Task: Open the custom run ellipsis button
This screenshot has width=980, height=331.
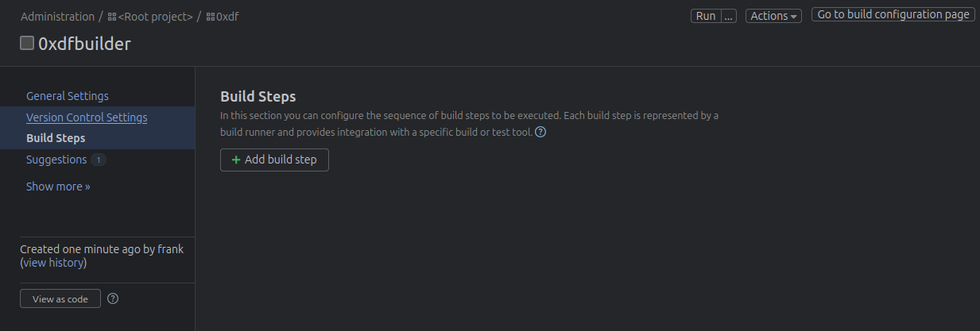Action: (x=729, y=16)
